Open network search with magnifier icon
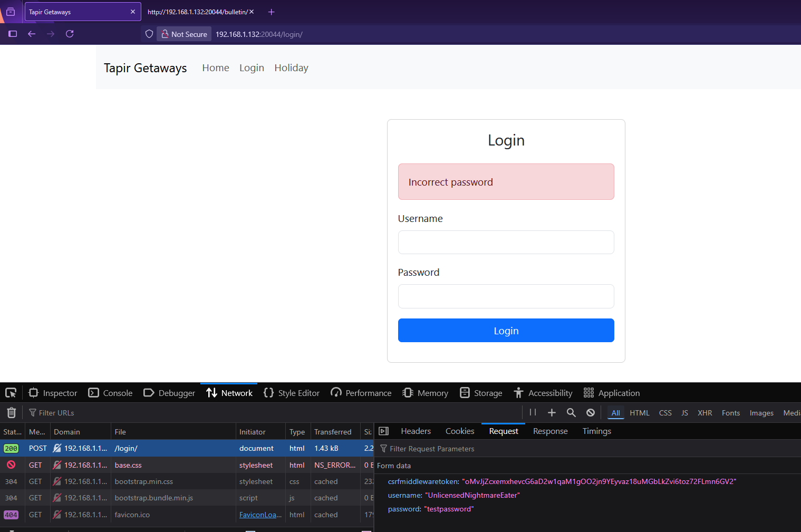 pos(571,413)
